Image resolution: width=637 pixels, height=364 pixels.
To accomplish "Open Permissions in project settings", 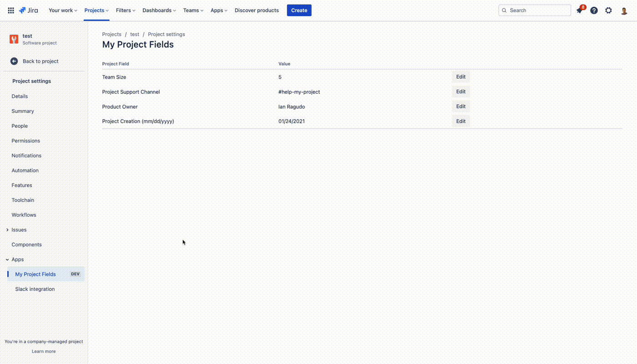I will [x=26, y=141].
